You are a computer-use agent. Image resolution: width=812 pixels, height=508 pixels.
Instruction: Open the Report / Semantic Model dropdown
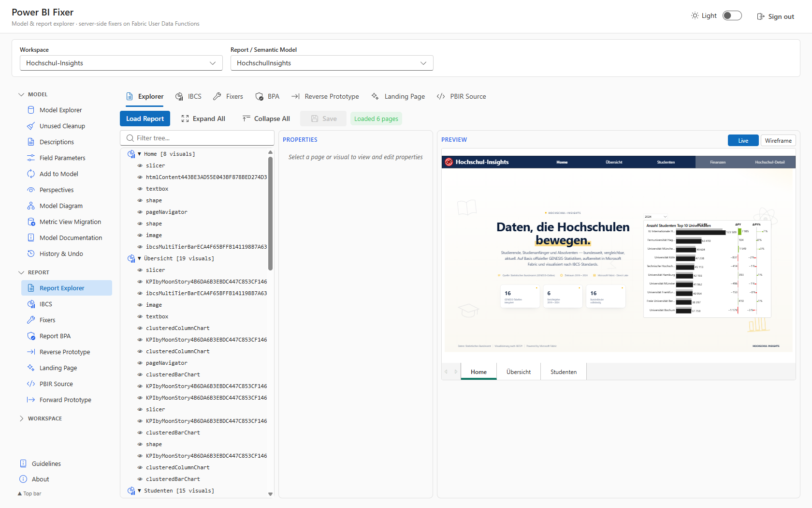click(332, 63)
